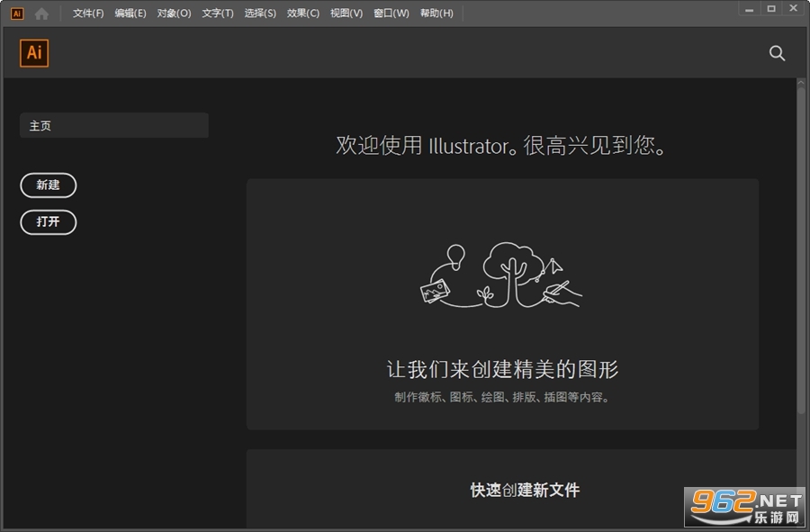Open the 编辑(E) menu
The width and height of the screenshot is (810, 532).
[x=130, y=14]
